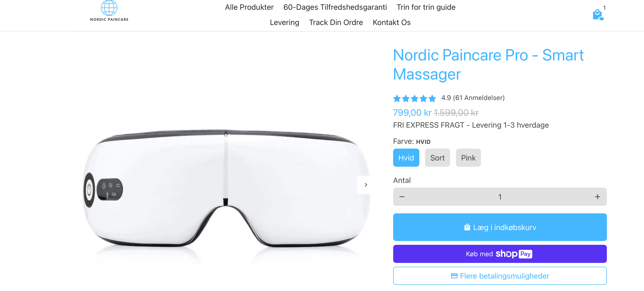The width and height of the screenshot is (644, 291).
Task: Add product with Læg i indkøbskurv
Action: (x=500, y=227)
